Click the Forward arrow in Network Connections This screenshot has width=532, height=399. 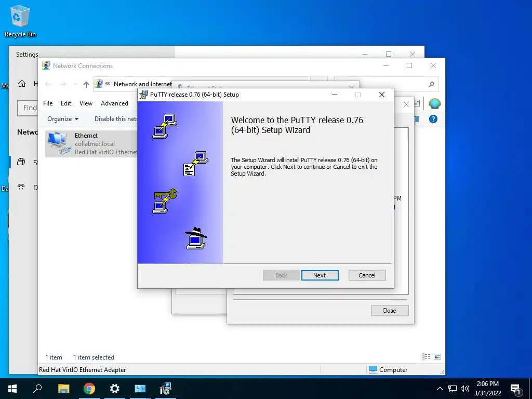tap(63, 84)
